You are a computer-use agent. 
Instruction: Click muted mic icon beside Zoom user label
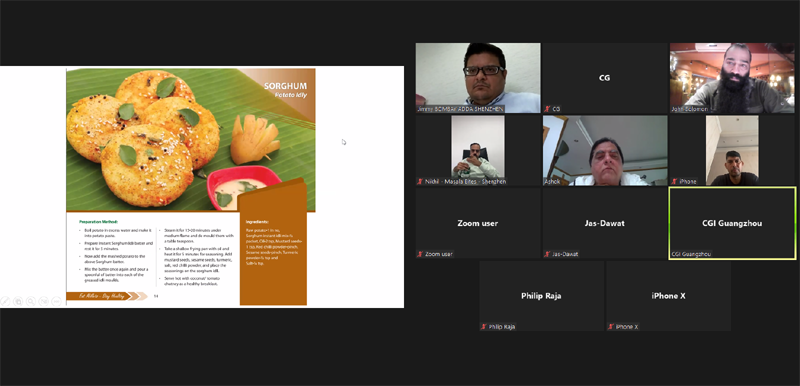[420, 254]
